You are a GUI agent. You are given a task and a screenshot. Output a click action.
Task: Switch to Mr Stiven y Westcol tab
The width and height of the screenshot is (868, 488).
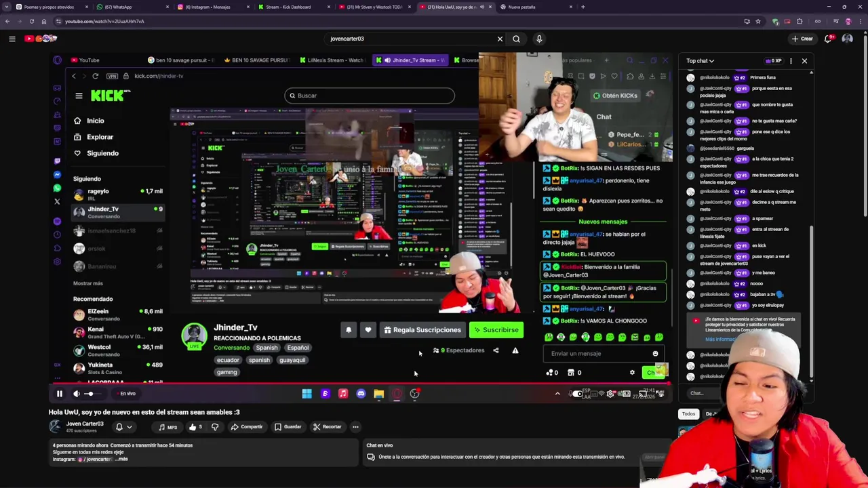pyautogui.click(x=375, y=7)
